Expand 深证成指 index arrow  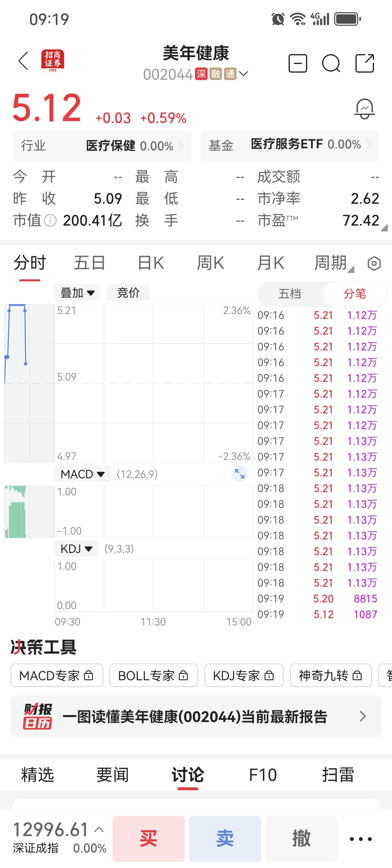click(x=99, y=829)
